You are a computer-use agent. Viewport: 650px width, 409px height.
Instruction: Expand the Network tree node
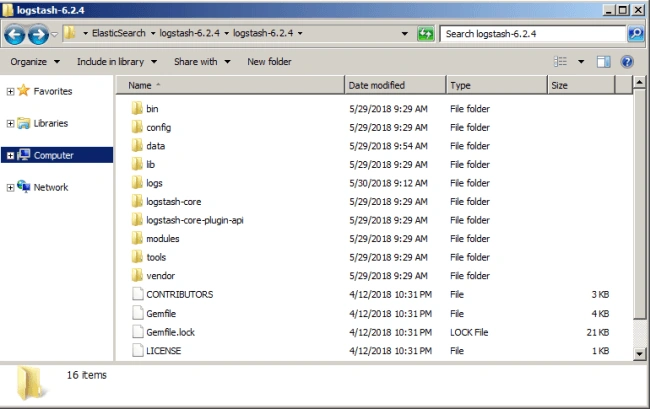click(x=10, y=188)
